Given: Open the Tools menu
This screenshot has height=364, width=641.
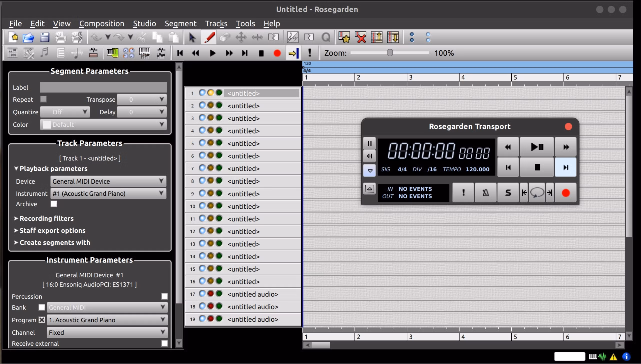Looking at the screenshot, I should point(245,23).
